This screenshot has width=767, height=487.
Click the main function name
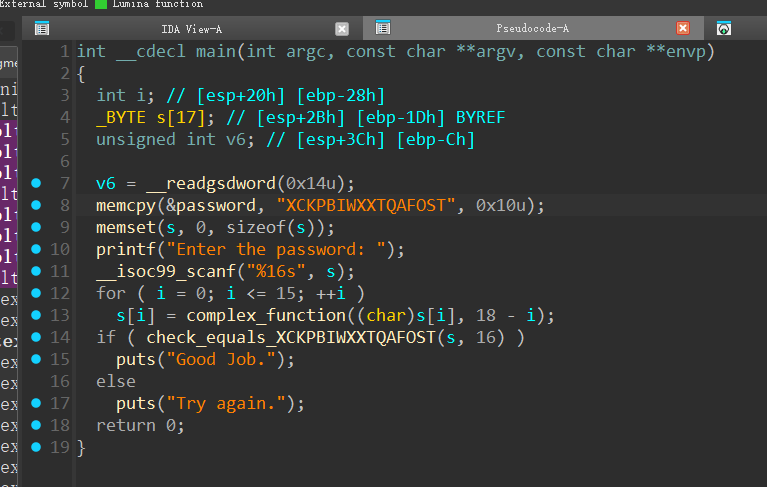[216, 51]
